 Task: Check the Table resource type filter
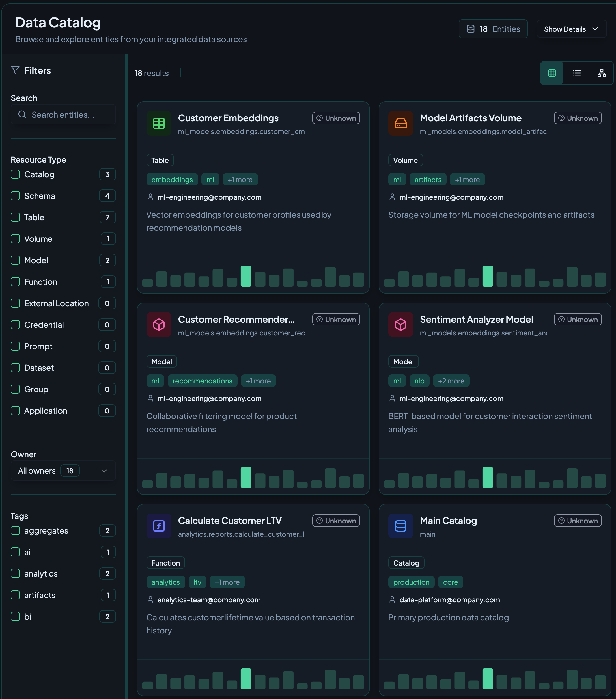tap(15, 217)
